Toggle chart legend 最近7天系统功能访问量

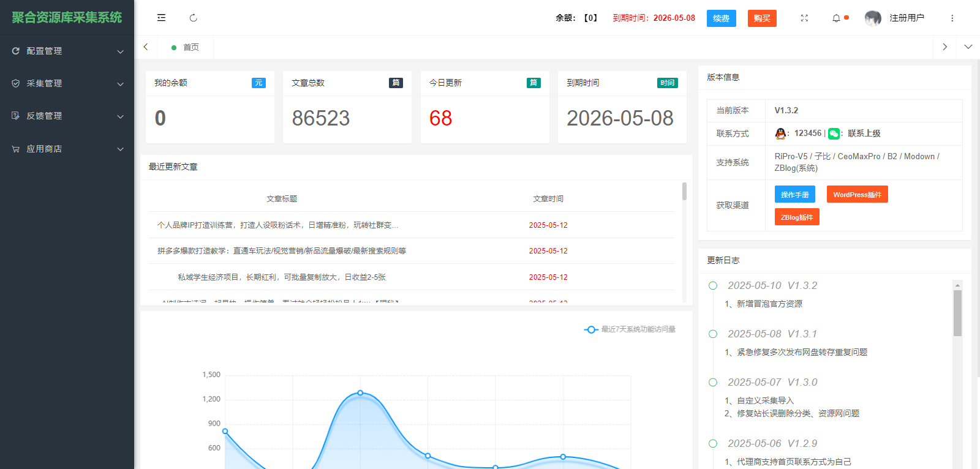coord(630,329)
